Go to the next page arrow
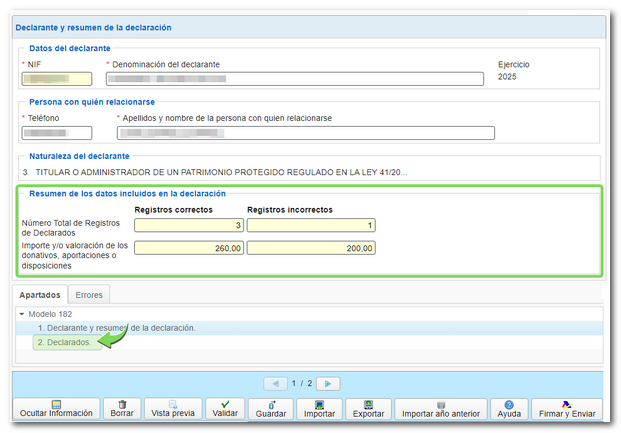Image resolution: width=621 pixels, height=433 pixels. click(x=328, y=383)
